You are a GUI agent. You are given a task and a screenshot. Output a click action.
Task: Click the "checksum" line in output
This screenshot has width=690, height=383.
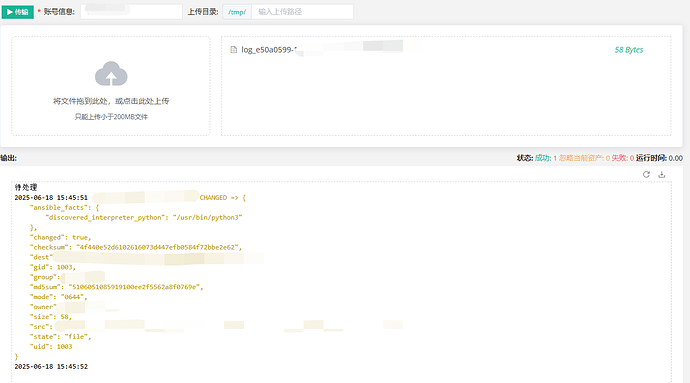pos(136,247)
